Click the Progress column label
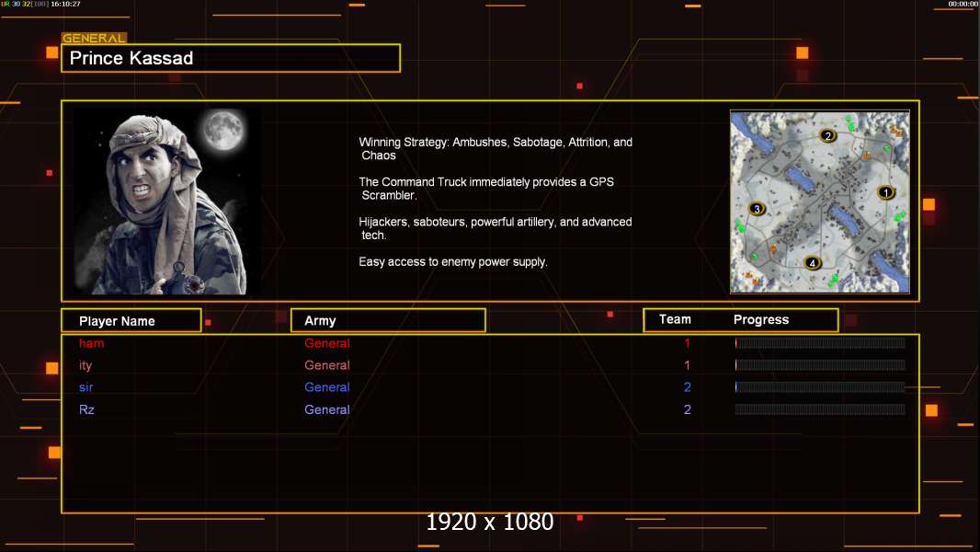 coord(760,319)
